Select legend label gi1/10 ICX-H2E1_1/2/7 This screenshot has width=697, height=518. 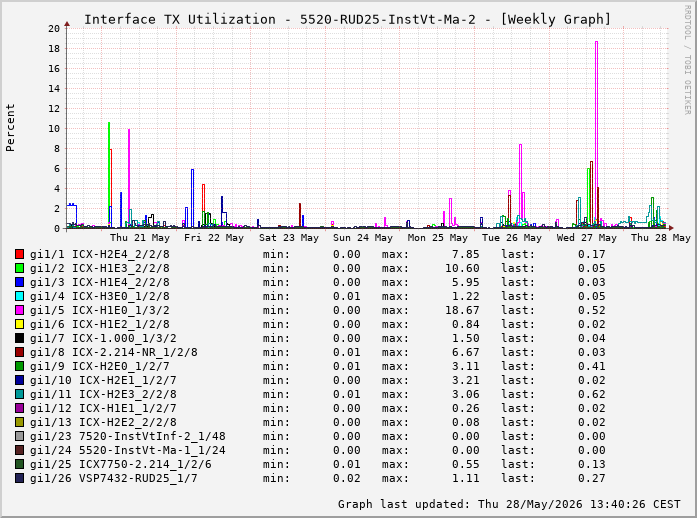(x=103, y=380)
